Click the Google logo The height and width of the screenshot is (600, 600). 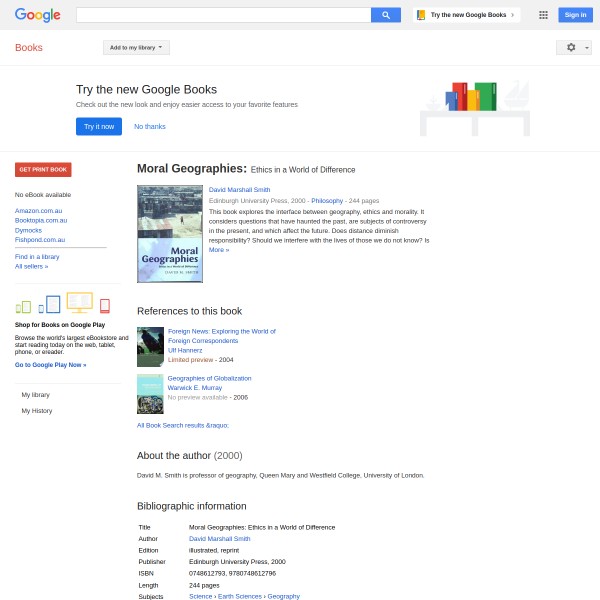(x=38, y=15)
